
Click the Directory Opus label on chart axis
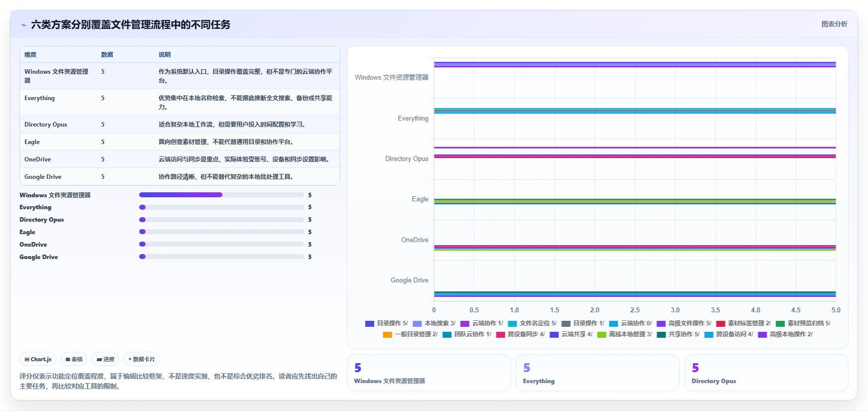[407, 159]
